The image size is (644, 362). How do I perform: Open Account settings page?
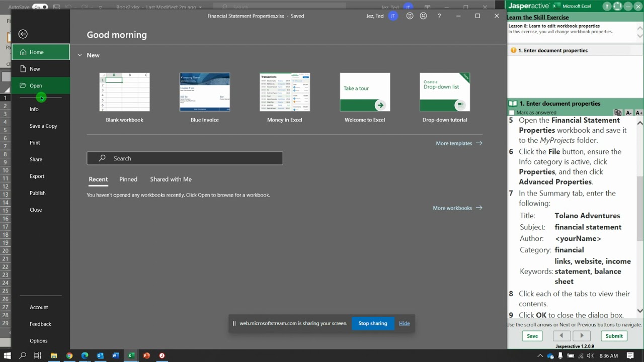(x=41, y=307)
